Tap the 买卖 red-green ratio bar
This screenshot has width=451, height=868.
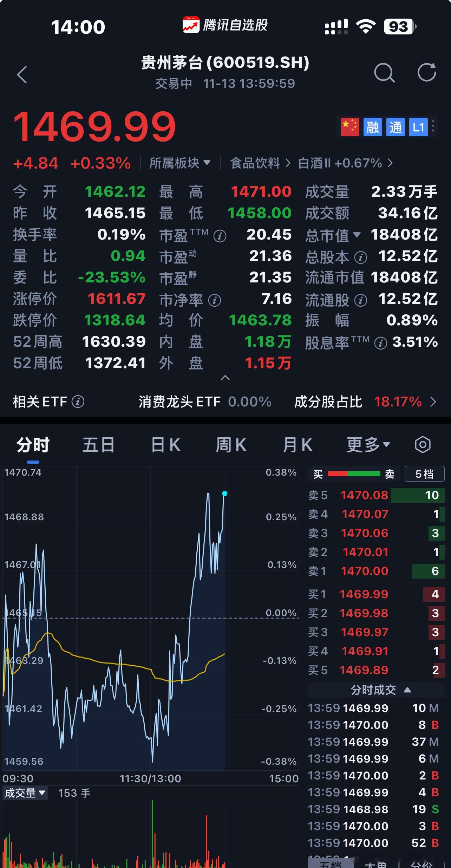tap(354, 474)
